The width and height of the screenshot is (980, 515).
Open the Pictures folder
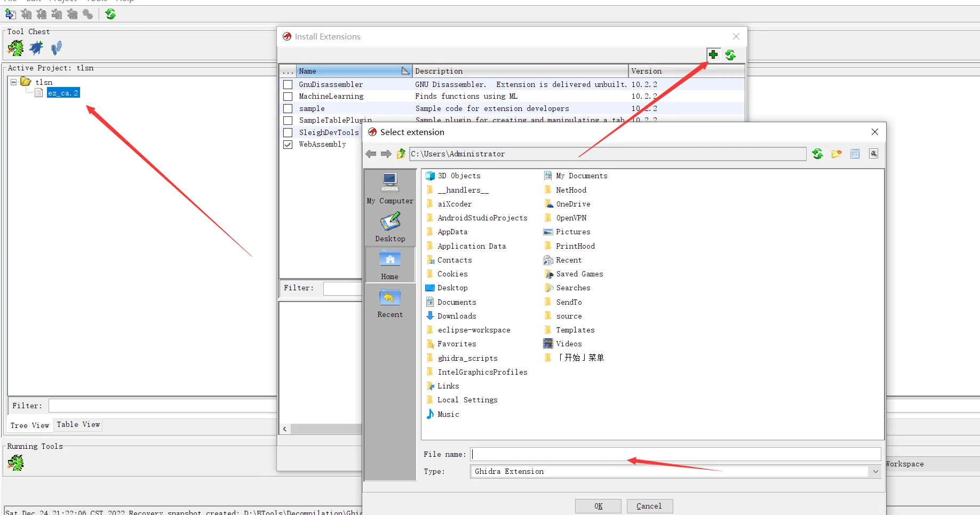click(x=567, y=232)
